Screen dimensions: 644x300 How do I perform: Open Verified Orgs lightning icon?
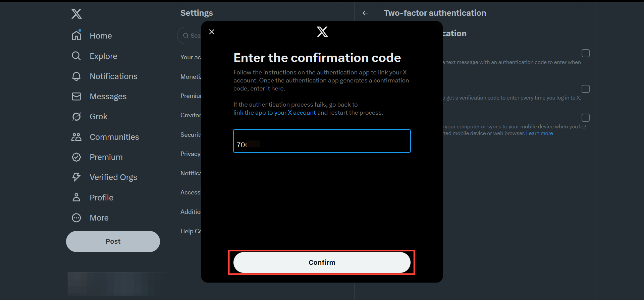[76, 177]
